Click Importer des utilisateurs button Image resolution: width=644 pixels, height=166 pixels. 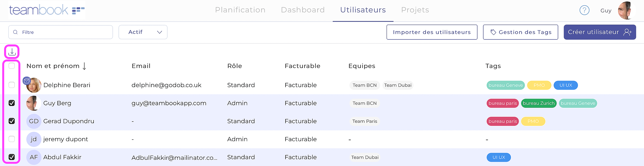click(432, 32)
